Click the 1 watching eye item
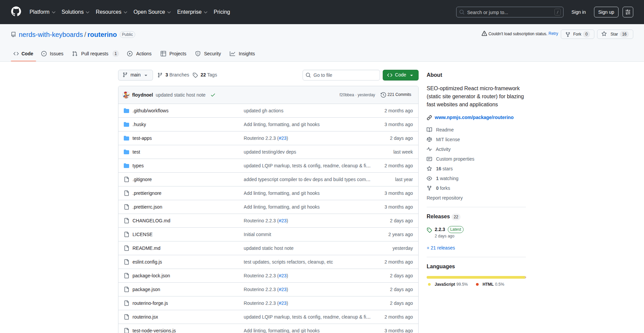Image resolution: width=644 pixels, height=333 pixels. click(447, 178)
